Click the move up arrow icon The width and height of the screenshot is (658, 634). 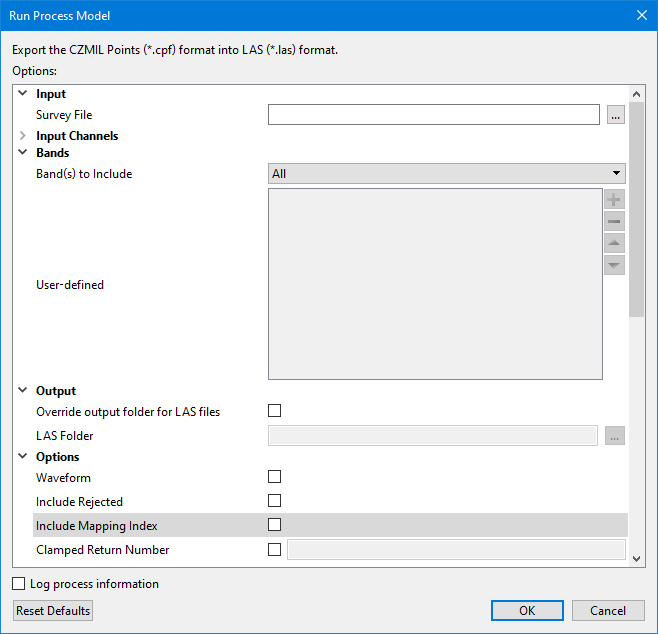614,244
